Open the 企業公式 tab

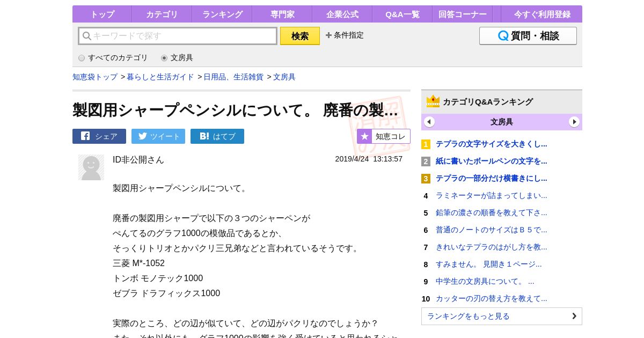[342, 14]
